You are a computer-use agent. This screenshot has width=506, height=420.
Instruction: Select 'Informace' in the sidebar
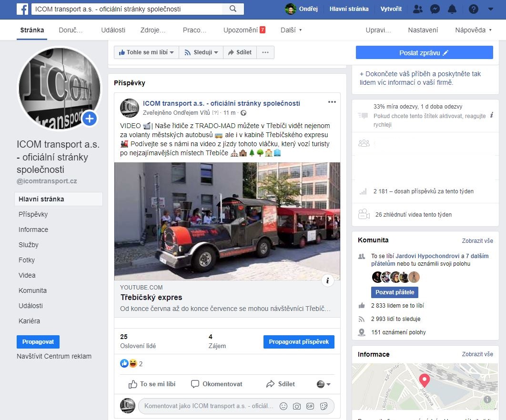(33, 230)
